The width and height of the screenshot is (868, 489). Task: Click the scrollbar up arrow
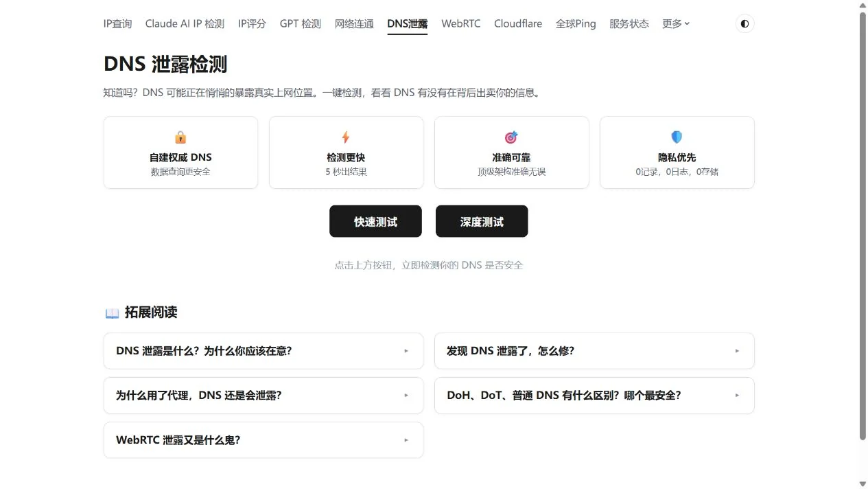click(863, 5)
